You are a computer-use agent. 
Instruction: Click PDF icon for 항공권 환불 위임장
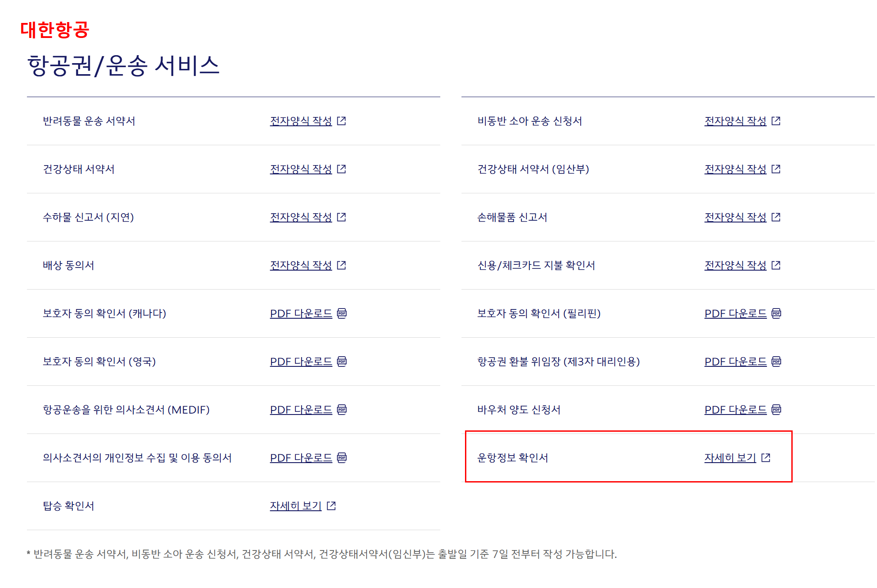coord(776,362)
